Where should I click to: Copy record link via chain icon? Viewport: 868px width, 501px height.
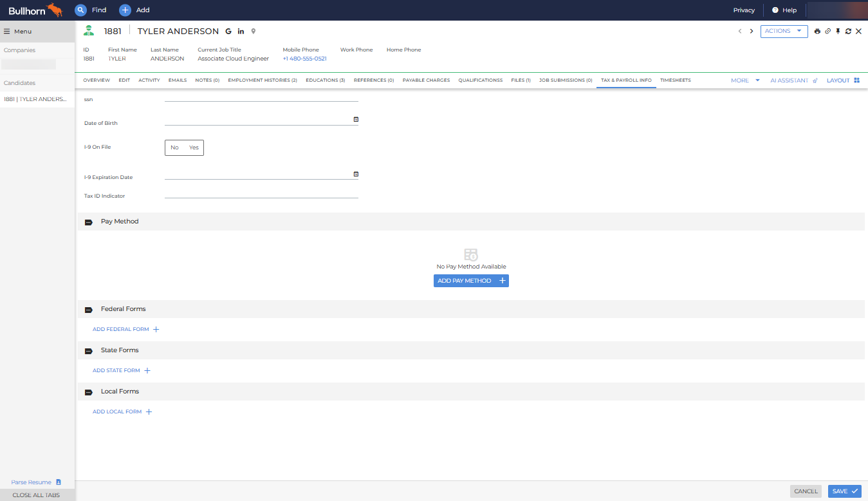pyautogui.click(x=827, y=31)
